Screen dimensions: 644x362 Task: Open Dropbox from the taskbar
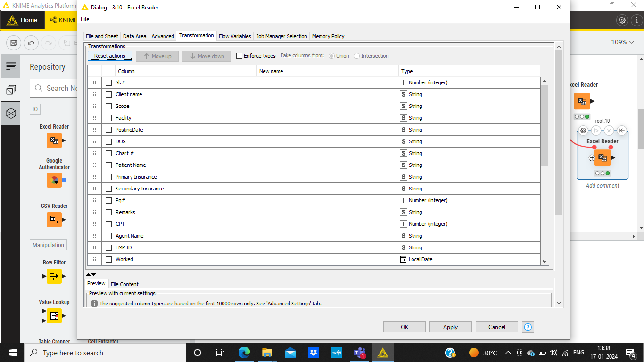(313, 353)
